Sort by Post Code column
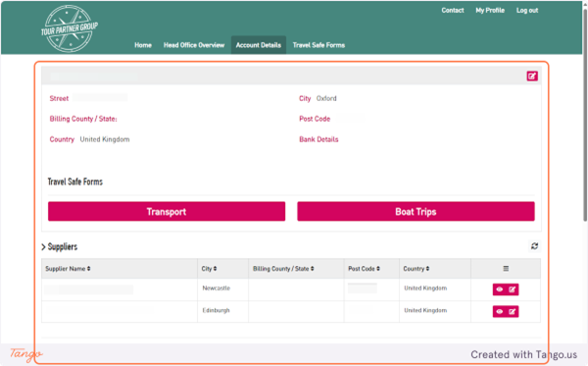 pos(364,269)
